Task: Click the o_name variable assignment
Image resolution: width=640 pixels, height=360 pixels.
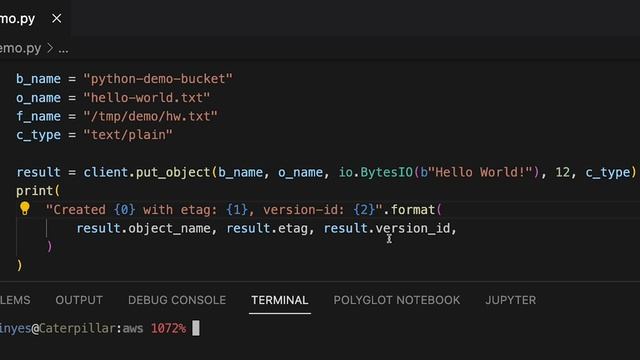Action: click(38, 98)
